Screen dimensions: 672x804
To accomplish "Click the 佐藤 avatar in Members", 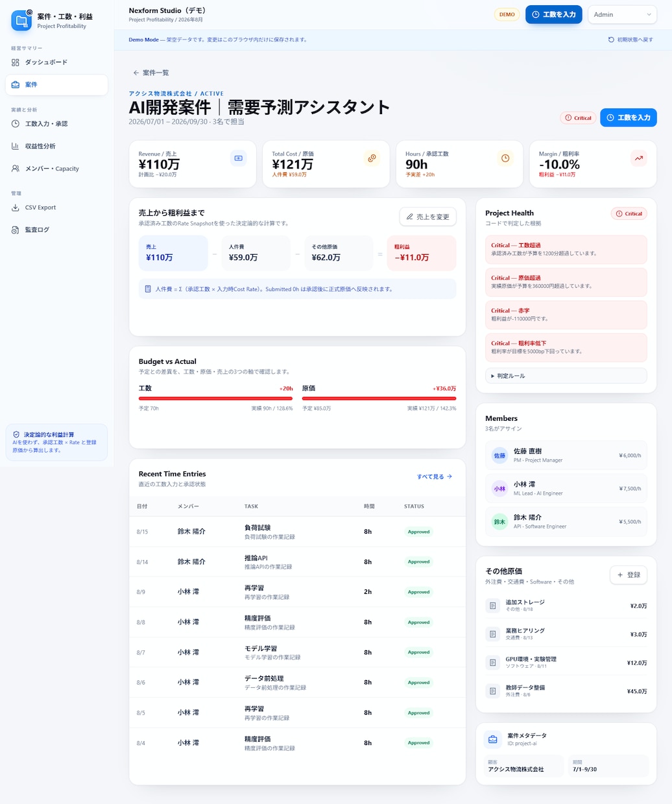I will click(x=499, y=455).
